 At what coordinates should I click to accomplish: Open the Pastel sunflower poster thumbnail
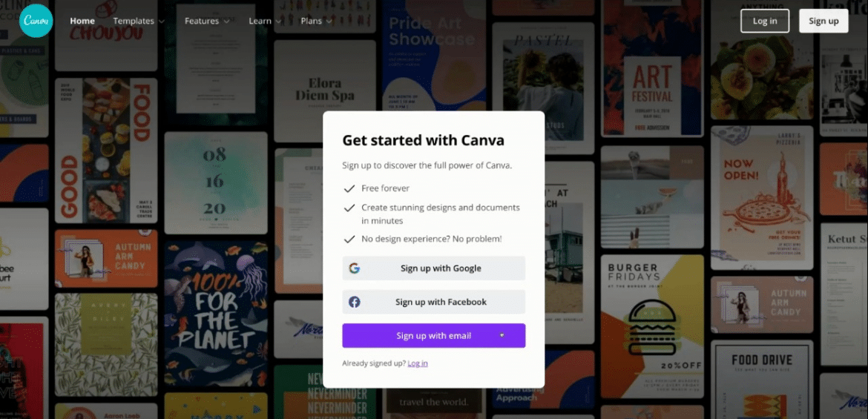tap(543, 88)
